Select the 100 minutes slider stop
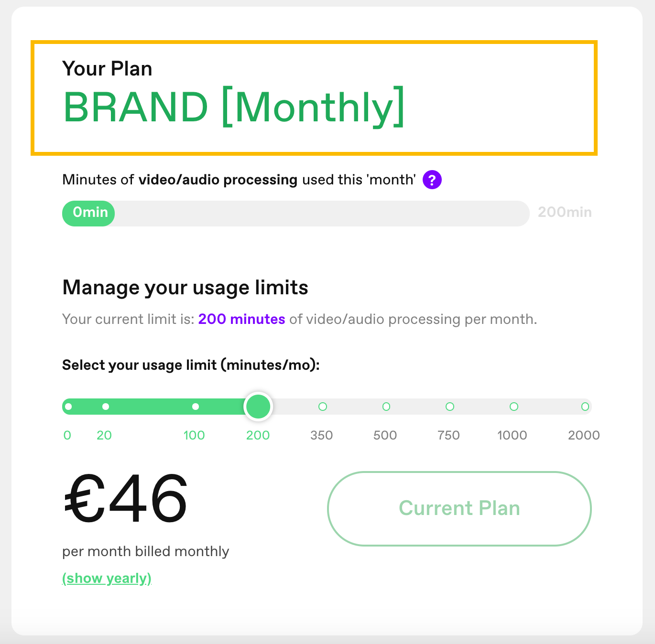Viewport: 655px width, 644px height. pyautogui.click(x=195, y=407)
